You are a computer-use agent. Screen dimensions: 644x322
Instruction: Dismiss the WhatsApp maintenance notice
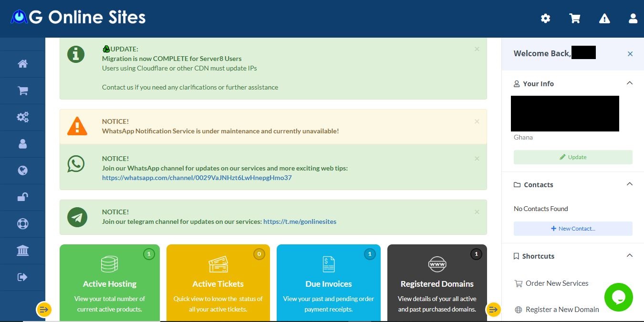pyautogui.click(x=477, y=121)
